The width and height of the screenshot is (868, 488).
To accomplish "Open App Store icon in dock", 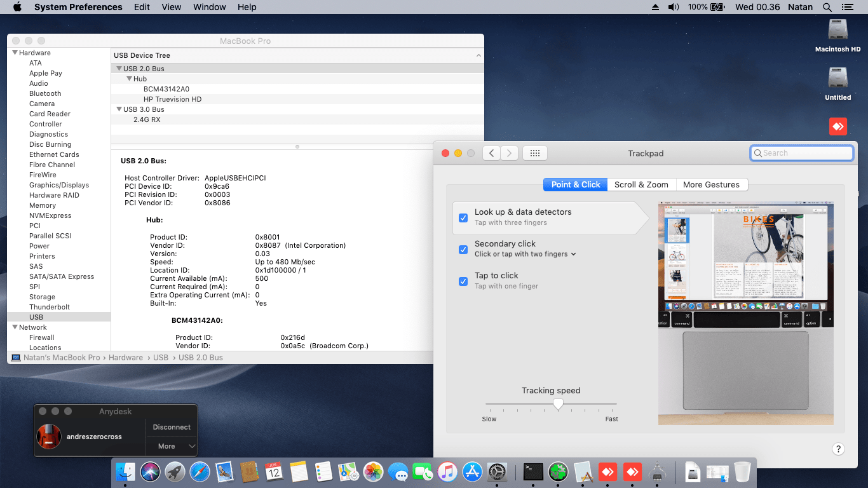I will click(472, 471).
